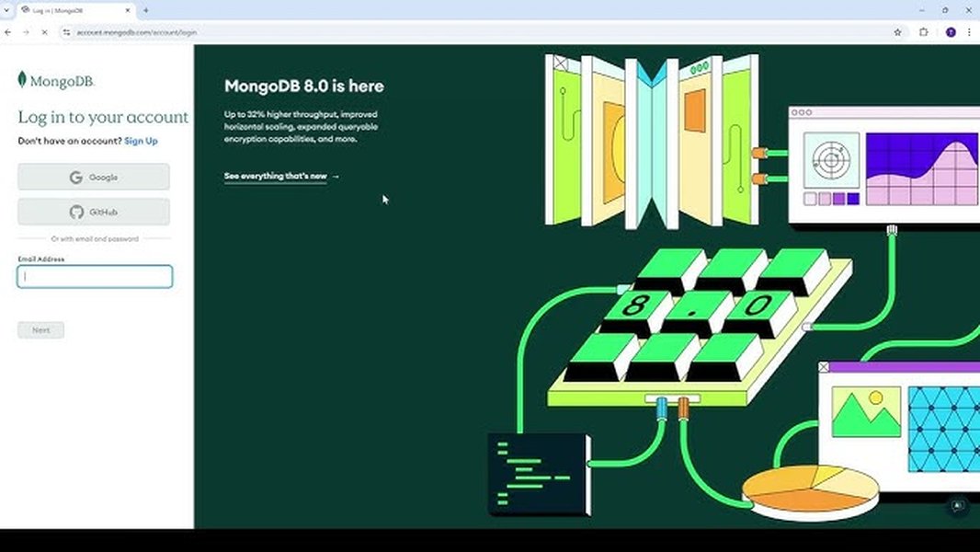Sign in with the Google button
The width and height of the screenshot is (980, 552).
93,177
